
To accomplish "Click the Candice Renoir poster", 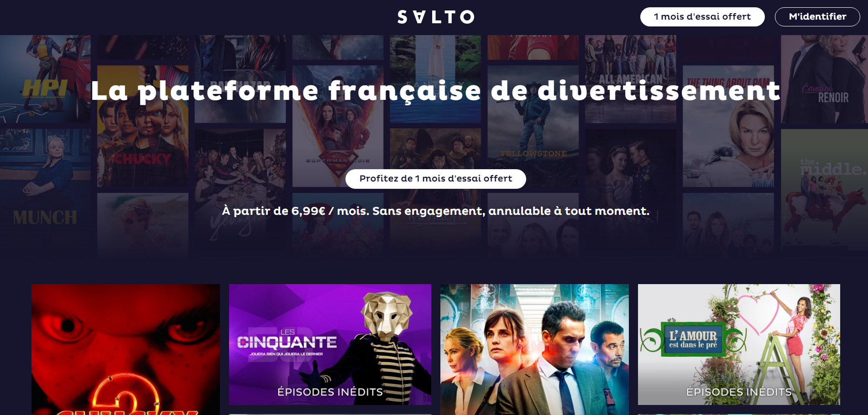I will 824,79.
